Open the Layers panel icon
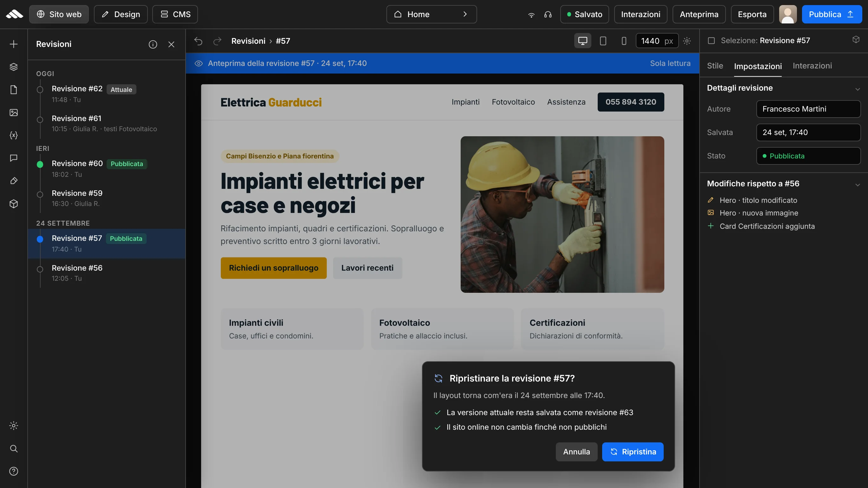 pos(13,67)
